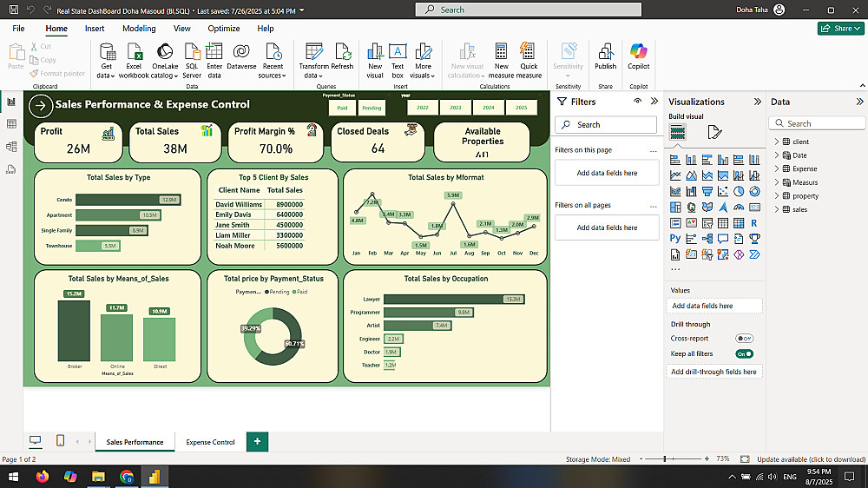Toggle Filters pane visibility eye icon
Viewport: 868px width, 488px height.
[x=637, y=102]
